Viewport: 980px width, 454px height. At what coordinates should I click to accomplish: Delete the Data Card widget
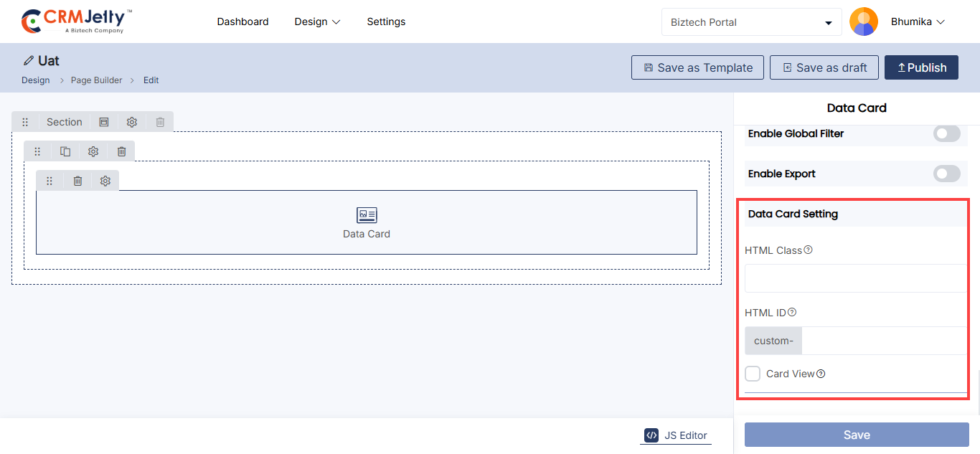pos(77,181)
